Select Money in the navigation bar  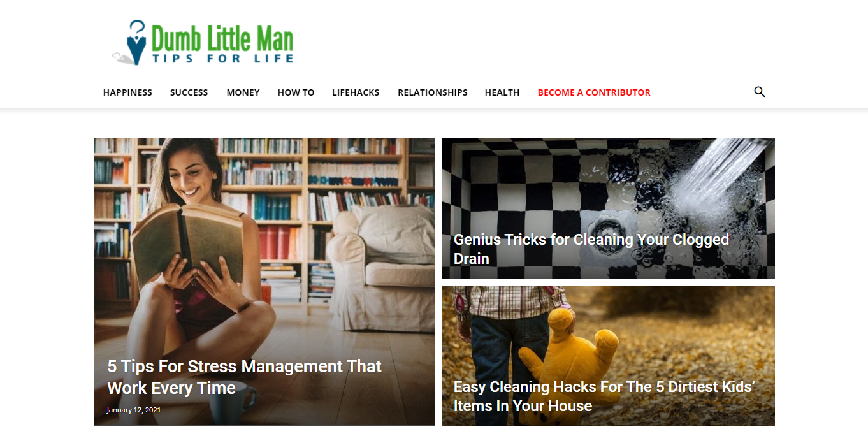[243, 92]
